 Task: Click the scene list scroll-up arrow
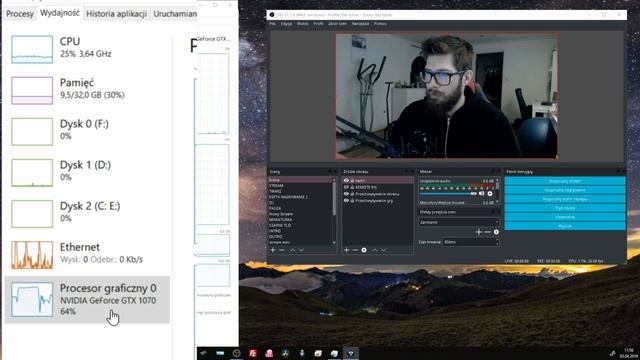tap(334, 180)
